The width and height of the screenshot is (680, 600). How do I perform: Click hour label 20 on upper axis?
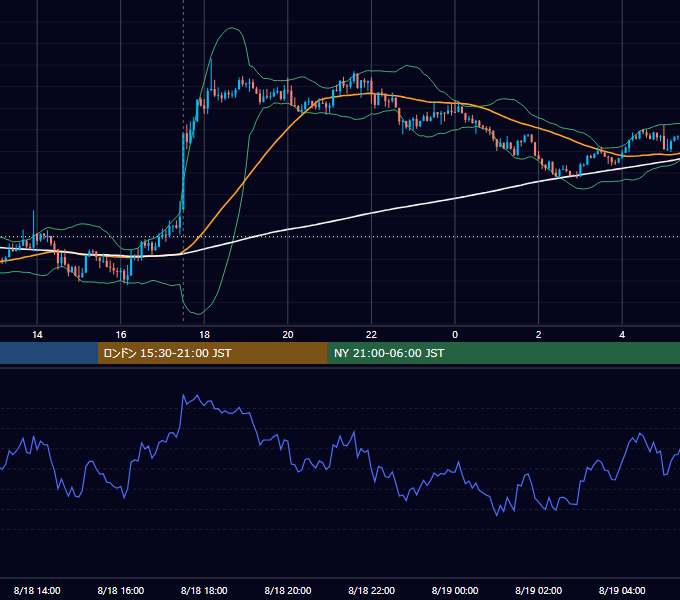[288, 335]
